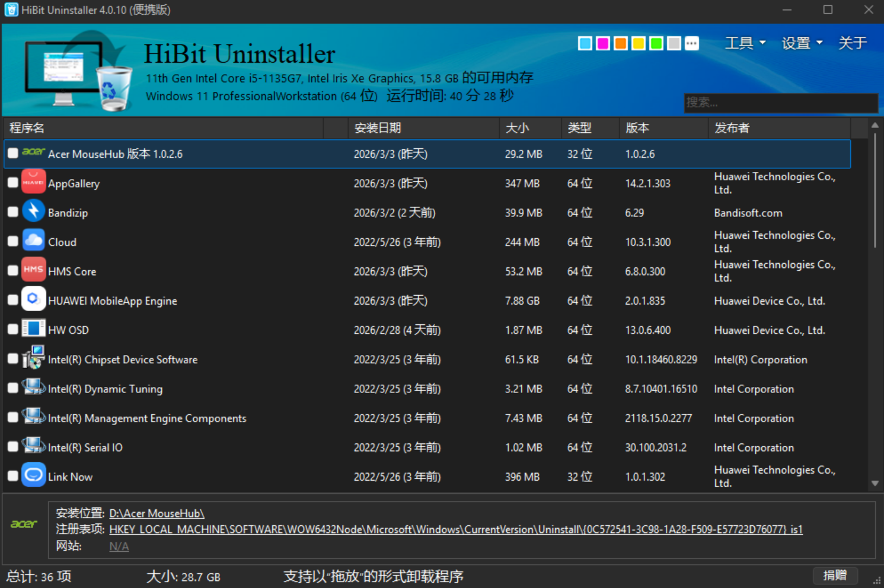Click the N/A website link
The width and height of the screenshot is (884, 588).
[x=119, y=546]
